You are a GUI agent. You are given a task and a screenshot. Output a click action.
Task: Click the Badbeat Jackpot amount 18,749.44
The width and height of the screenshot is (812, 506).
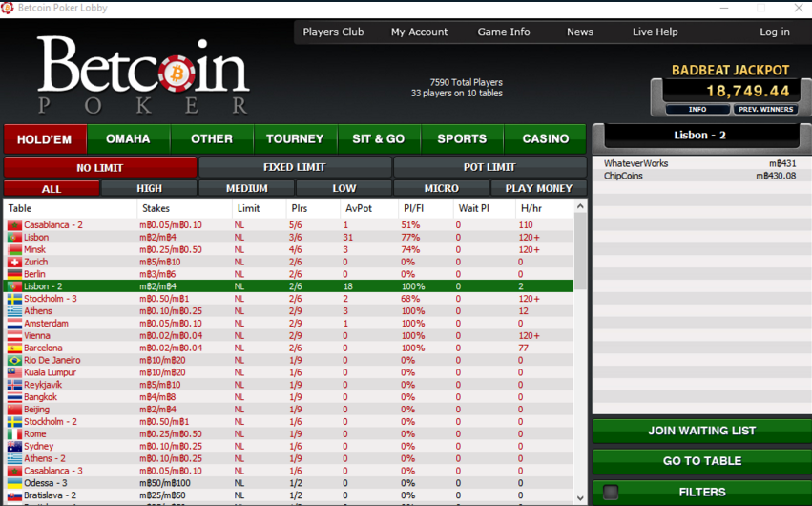[x=748, y=91]
